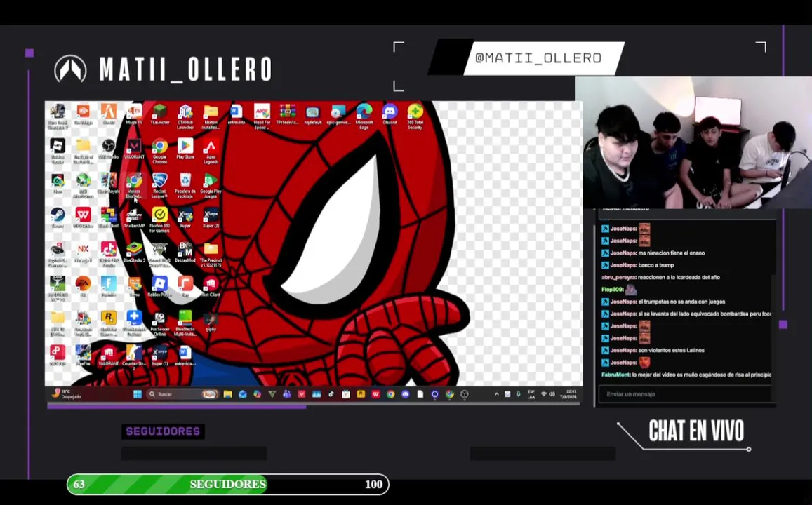
Task: Select the Papelera de reciclaje icon
Action: (x=185, y=185)
